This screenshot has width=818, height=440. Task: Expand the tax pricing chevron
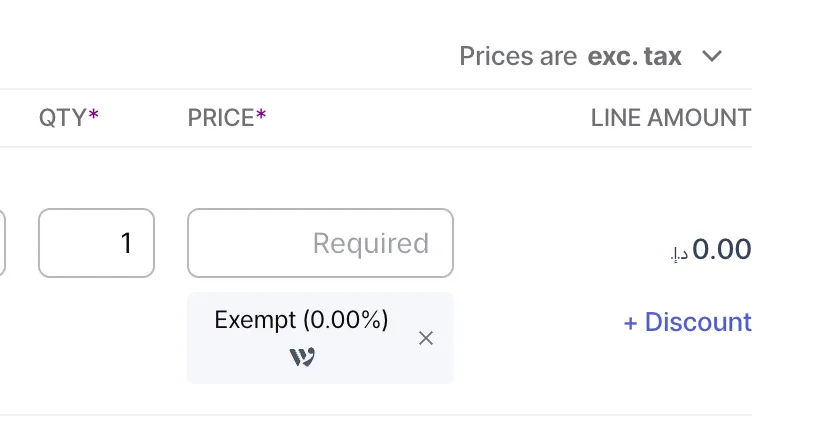click(712, 56)
